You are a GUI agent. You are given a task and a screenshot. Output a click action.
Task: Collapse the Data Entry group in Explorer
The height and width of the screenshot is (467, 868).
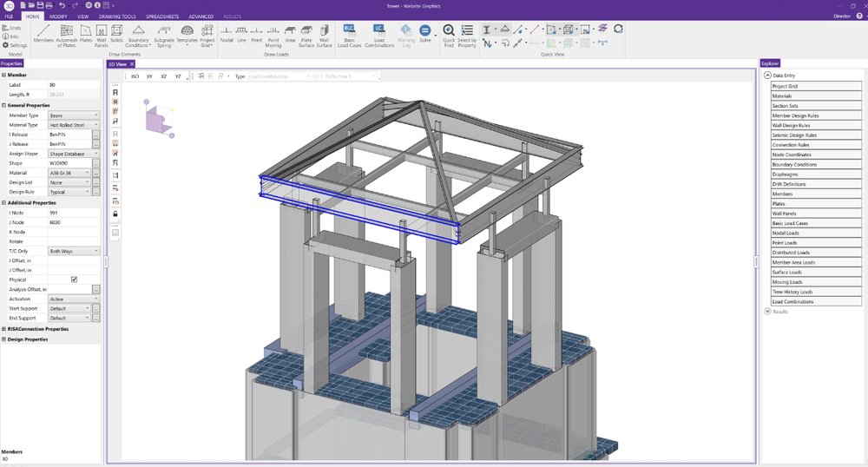pyautogui.click(x=768, y=76)
